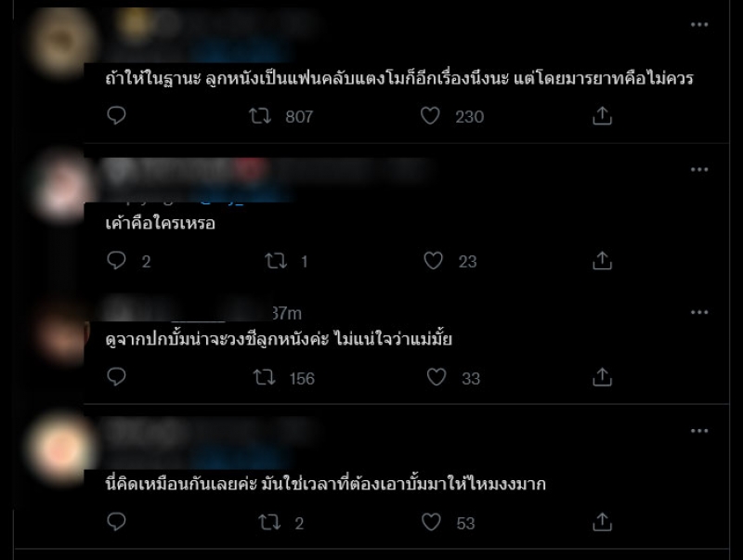Retweet the last tweet showing 2 retweets
The image size is (743, 560).
click(269, 523)
